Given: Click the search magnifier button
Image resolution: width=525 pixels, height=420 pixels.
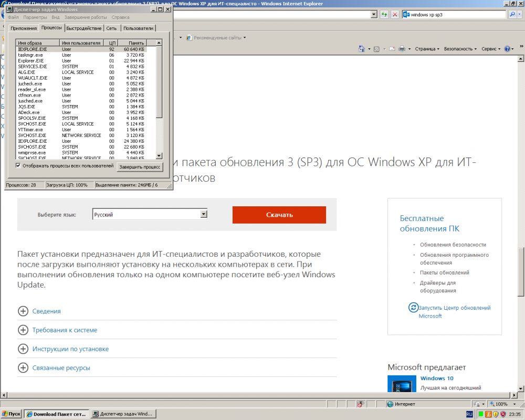Looking at the screenshot, I should (x=512, y=14).
